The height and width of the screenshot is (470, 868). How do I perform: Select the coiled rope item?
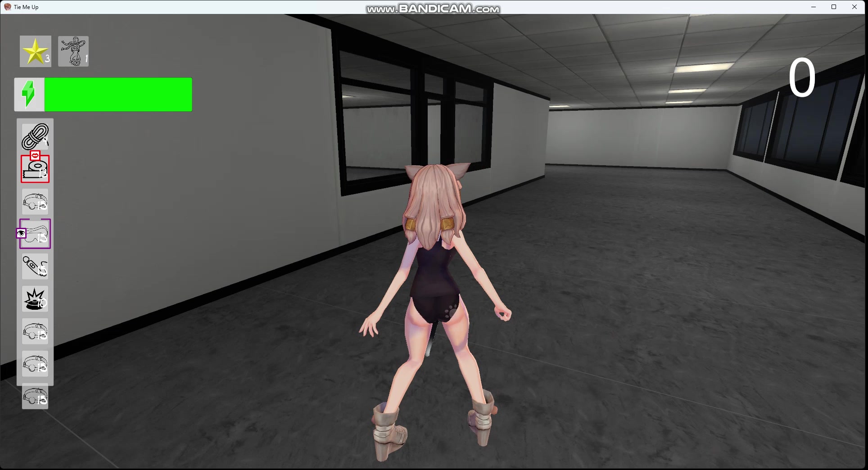coord(35,136)
